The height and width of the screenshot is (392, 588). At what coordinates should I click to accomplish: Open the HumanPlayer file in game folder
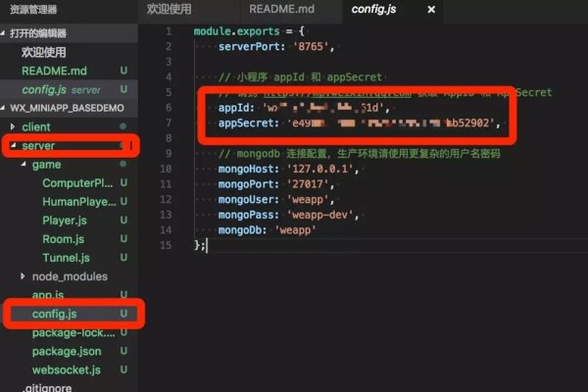pyautogui.click(x=77, y=202)
